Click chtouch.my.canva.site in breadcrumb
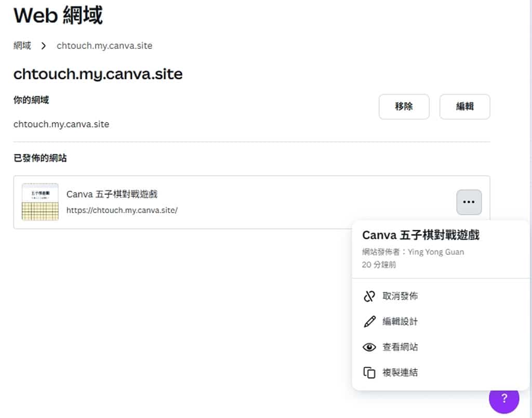532x418 pixels. 104,46
